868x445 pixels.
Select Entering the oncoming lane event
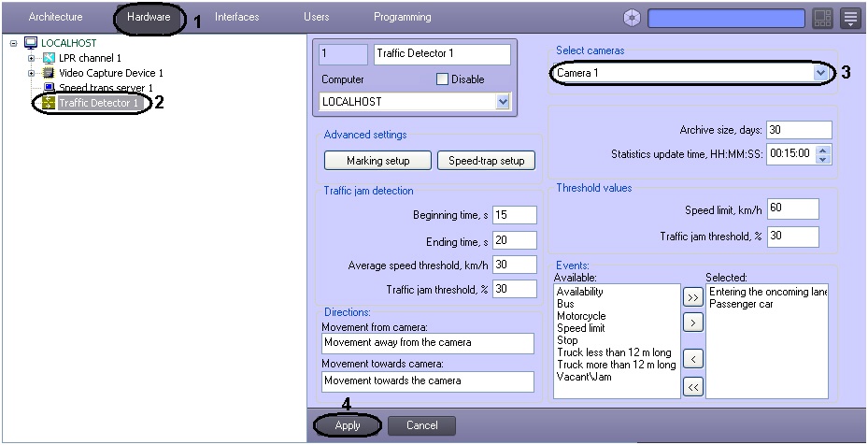768,292
